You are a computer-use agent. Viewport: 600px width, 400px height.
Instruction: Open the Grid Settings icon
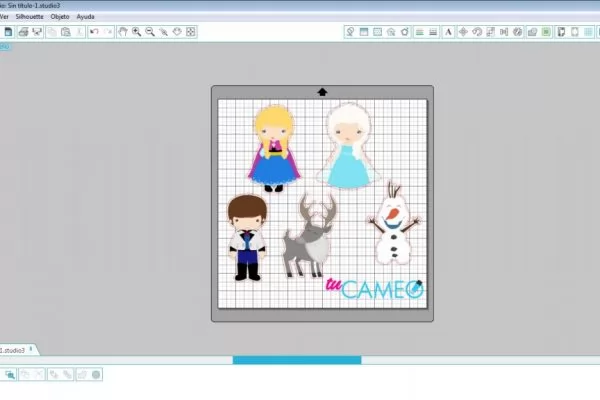point(589,32)
